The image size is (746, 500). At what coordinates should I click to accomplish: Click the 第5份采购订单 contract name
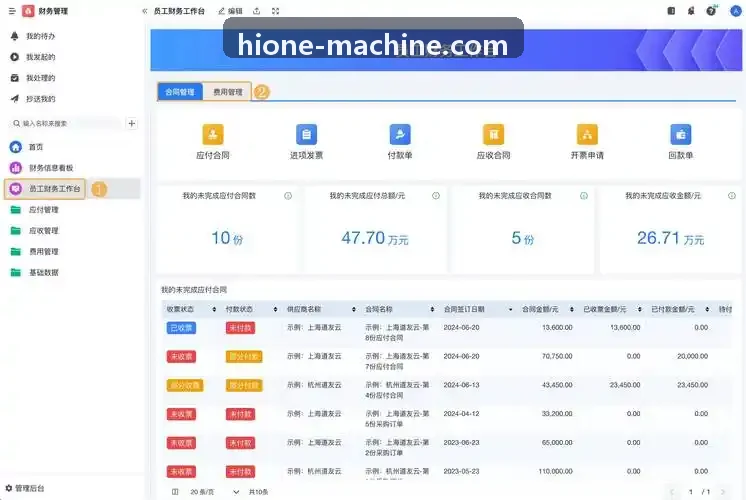pyautogui.click(x=397, y=419)
